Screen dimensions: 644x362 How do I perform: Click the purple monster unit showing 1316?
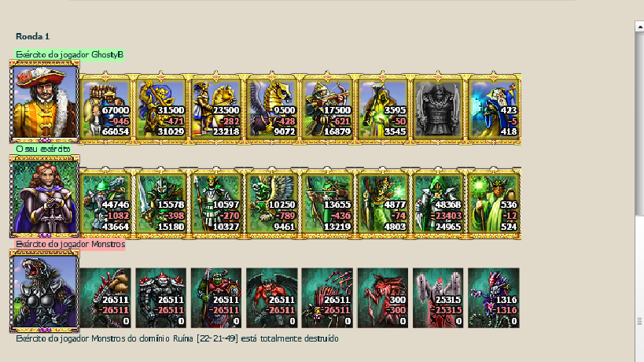(494, 298)
